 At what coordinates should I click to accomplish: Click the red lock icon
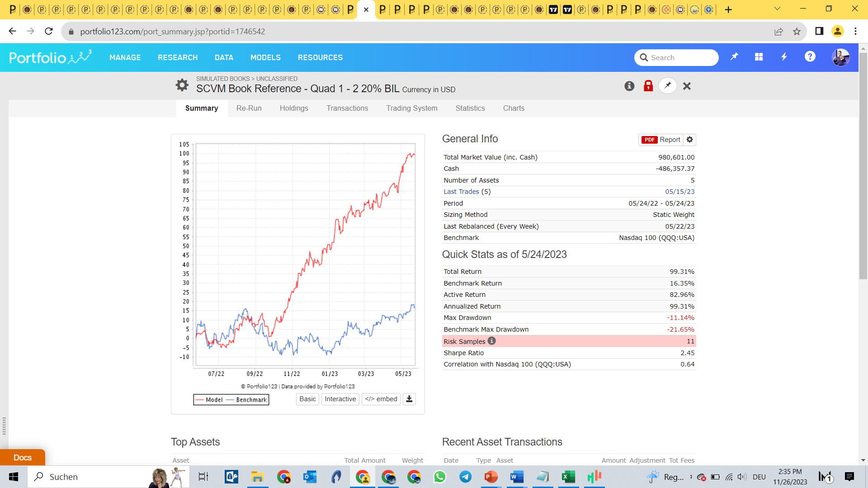(x=648, y=86)
